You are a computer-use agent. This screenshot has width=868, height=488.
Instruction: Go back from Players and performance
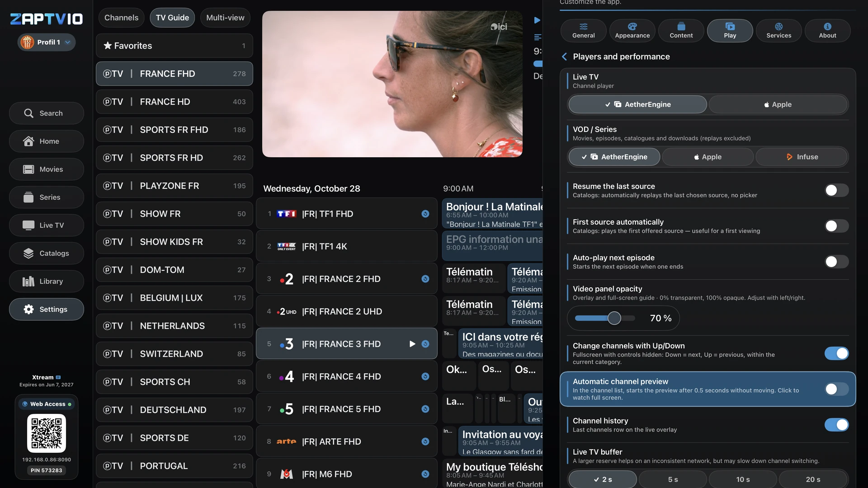(x=564, y=56)
